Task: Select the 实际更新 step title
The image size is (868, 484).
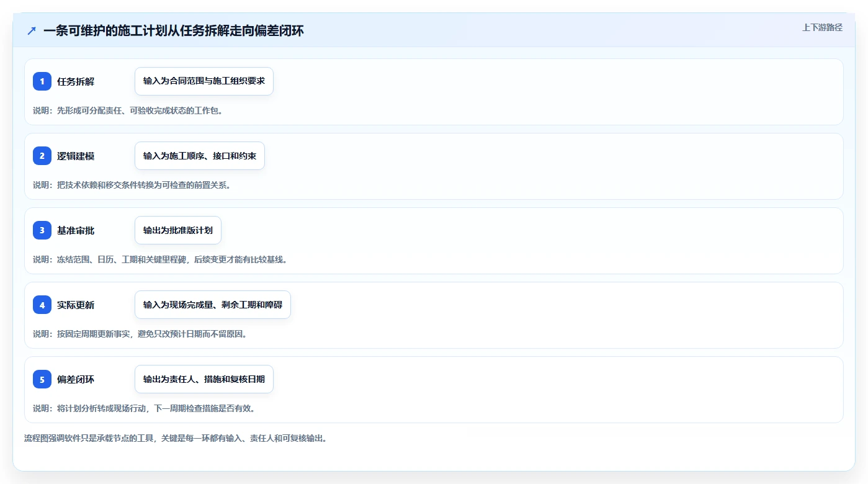Action: (76, 305)
